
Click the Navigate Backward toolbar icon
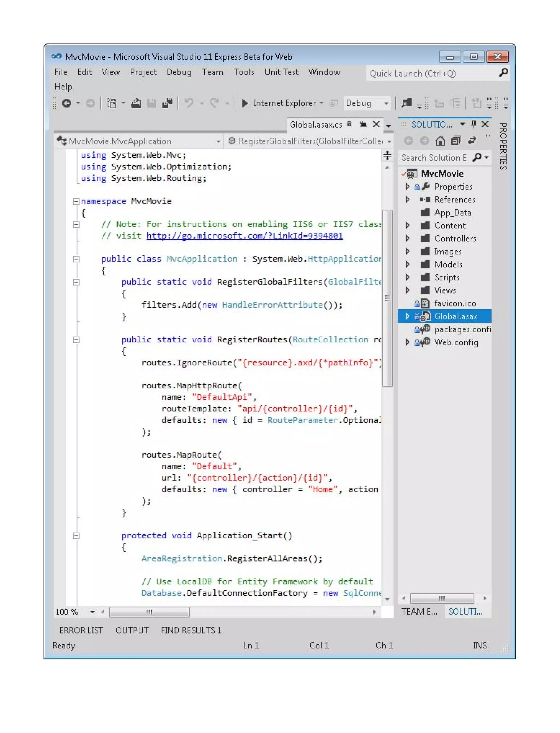[x=67, y=103]
